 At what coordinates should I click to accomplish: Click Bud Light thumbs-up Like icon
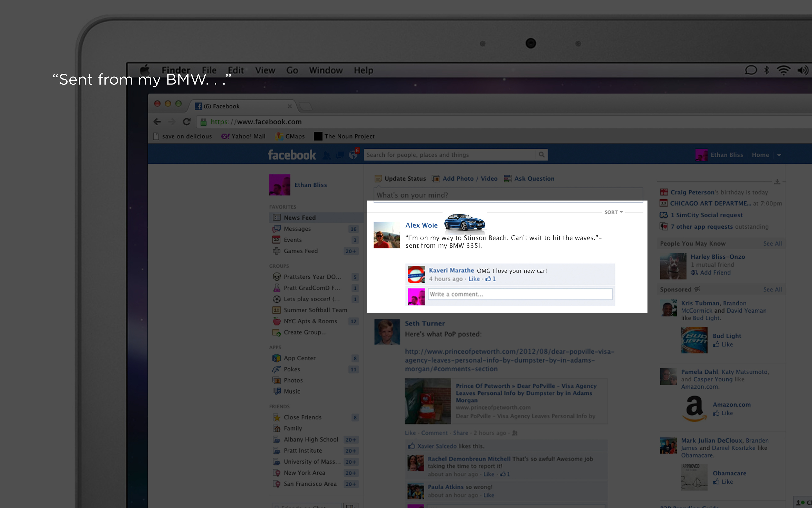[716, 344]
